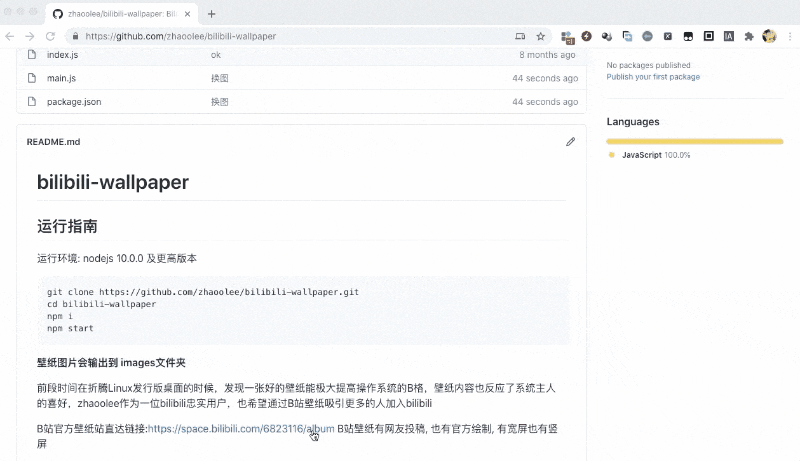
Task: Click the bilibili-wallpaper README heading
Action: [113, 182]
